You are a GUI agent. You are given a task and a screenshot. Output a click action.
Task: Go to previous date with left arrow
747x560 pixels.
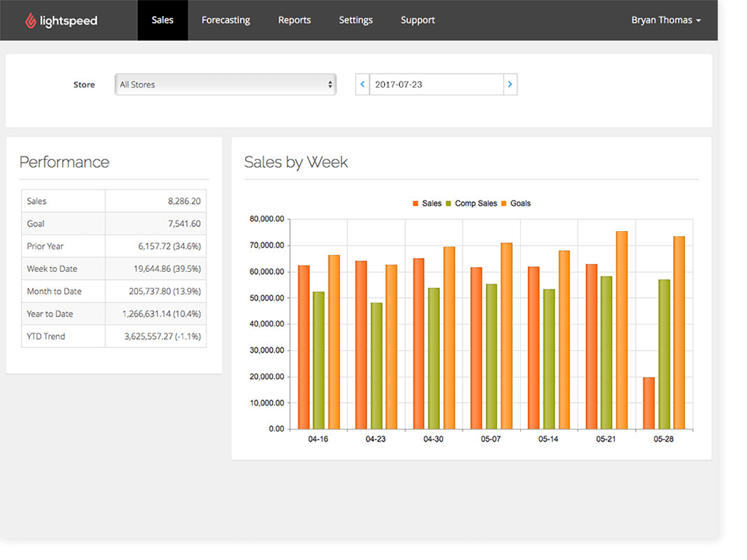363,85
